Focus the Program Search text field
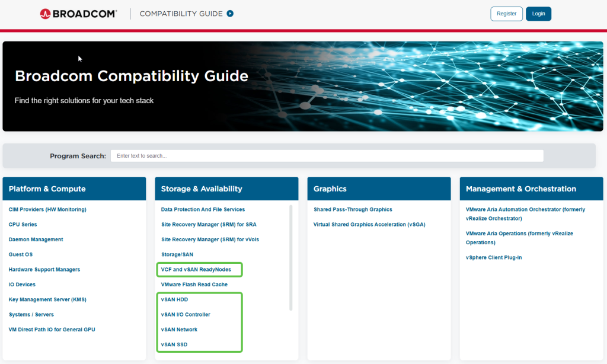 (327, 156)
